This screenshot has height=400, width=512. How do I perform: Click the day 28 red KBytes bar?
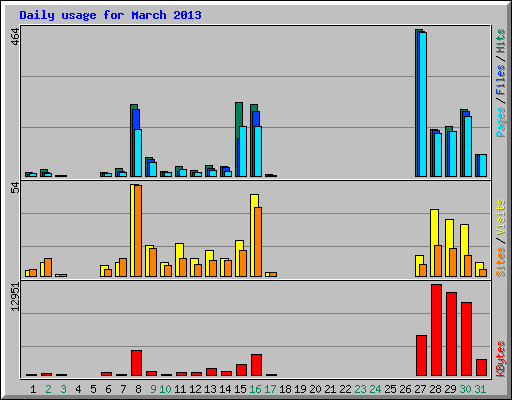[x=436, y=330]
